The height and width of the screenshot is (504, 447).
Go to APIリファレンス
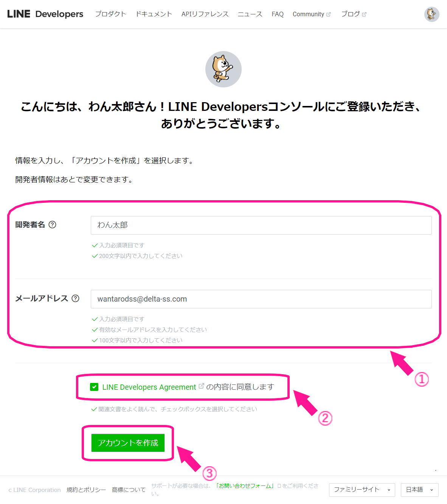click(205, 14)
